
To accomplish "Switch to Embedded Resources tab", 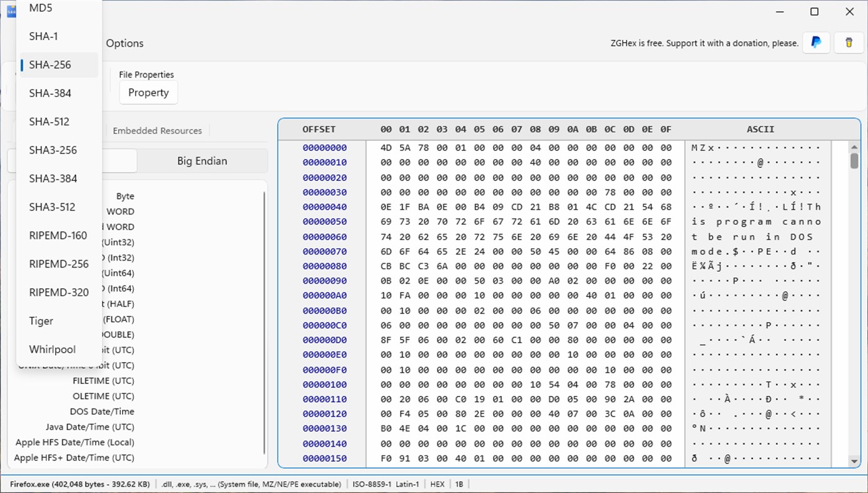I will click(157, 130).
